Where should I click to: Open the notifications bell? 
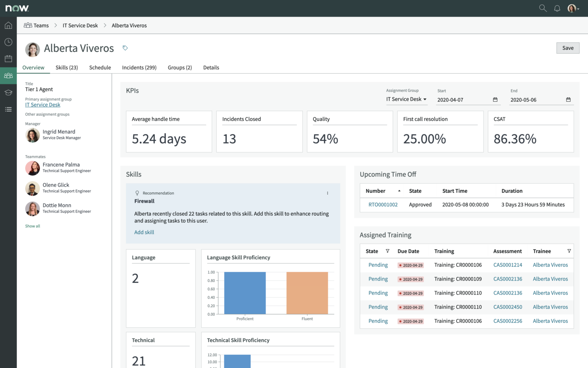coord(557,8)
